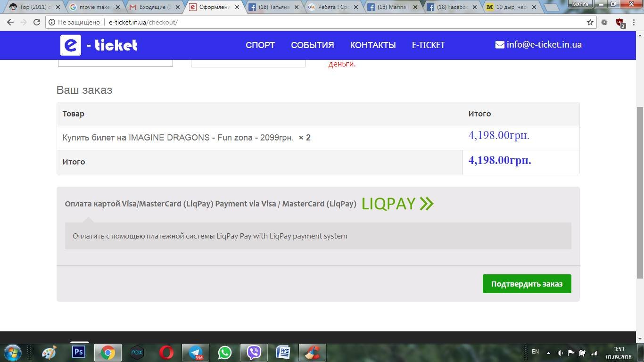
Task: Open WhatsApp from the taskbar
Action: [x=225, y=352]
